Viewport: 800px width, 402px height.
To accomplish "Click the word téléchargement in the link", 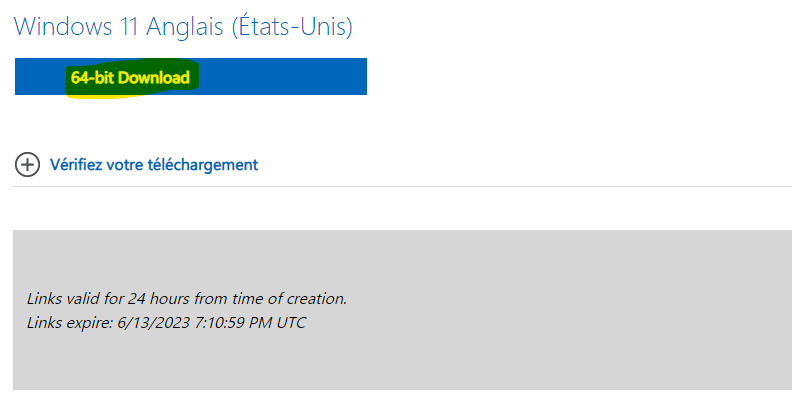I will tap(203, 165).
